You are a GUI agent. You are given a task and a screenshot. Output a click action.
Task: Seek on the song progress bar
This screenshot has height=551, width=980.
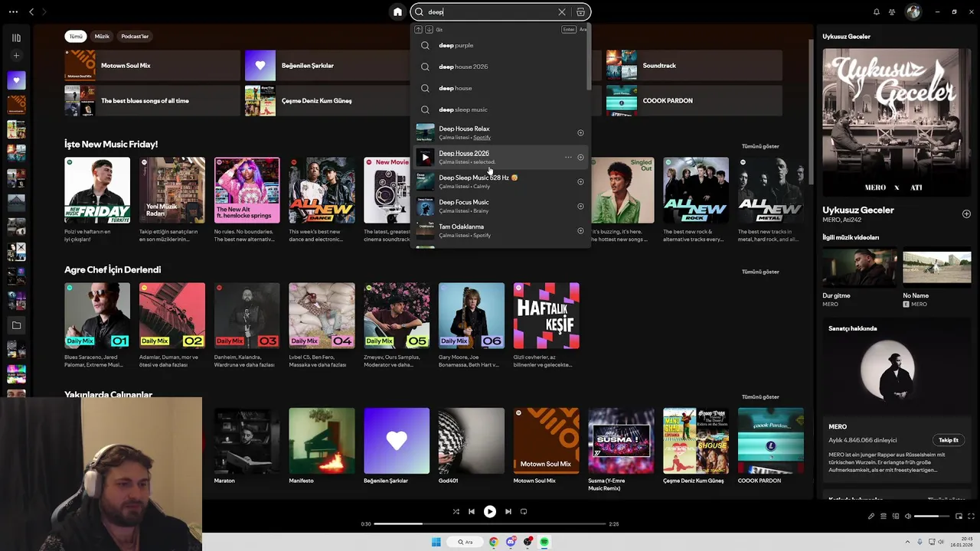coord(490,524)
